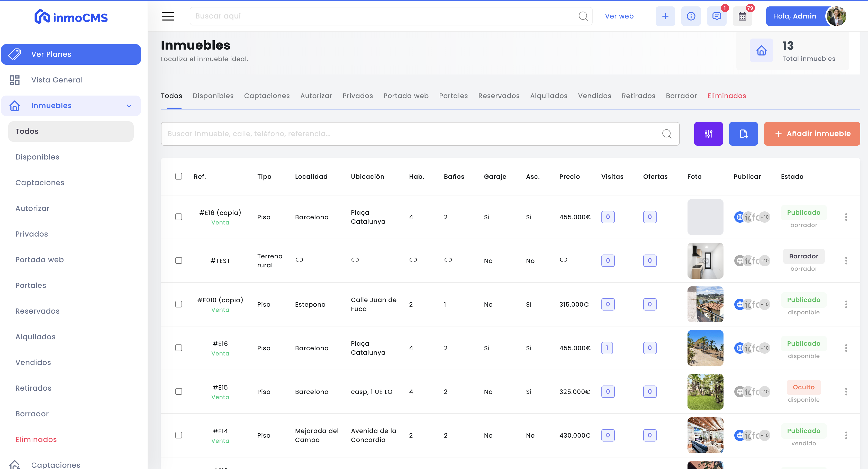The image size is (868, 469).
Task: Open photo thumbnail of #E14 row
Action: coord(705,435)
